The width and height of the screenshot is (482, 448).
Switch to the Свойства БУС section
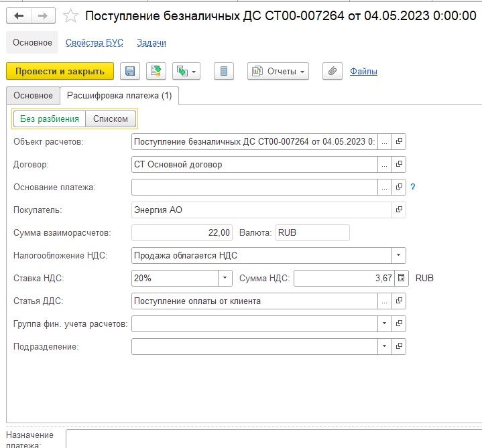tap(95, 42)
